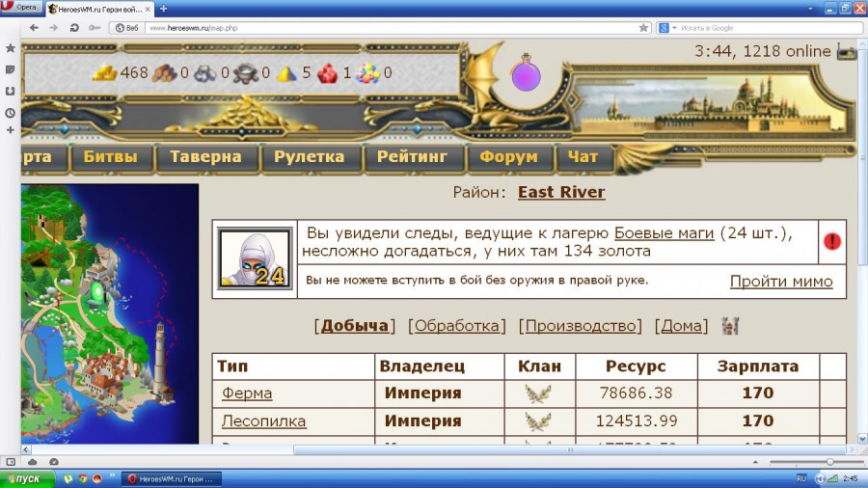Viewport: 868px width, 488px height.
Task: Click the castle icon next to Дома
Action: click(730, 325)
